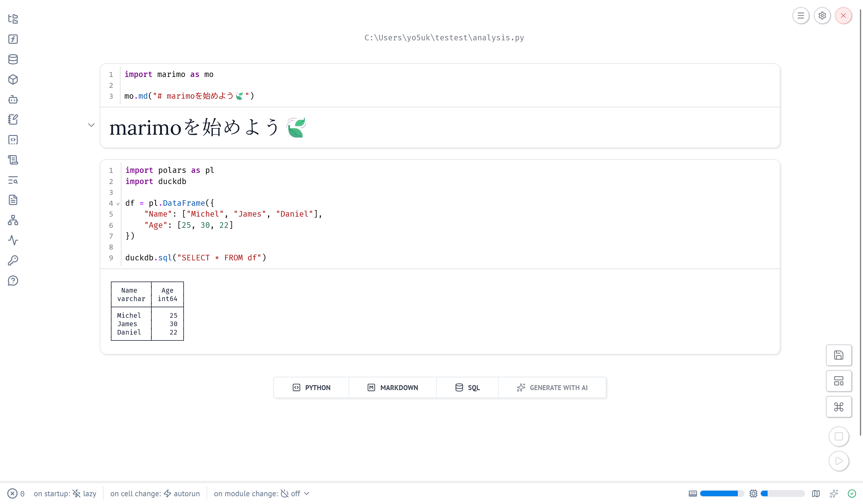Fold the DataFrame code block at line 4
The image size is (863, 504).
tap(118, 204)
